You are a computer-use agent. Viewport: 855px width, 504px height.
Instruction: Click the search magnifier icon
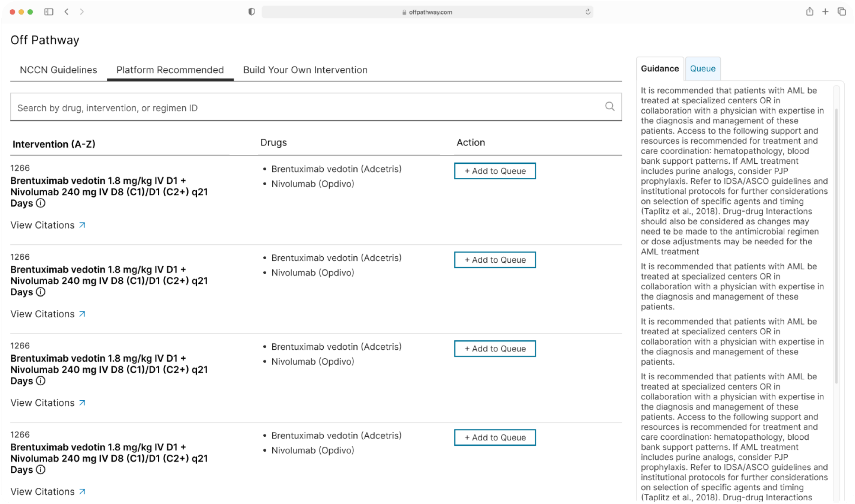click(609, 106)
